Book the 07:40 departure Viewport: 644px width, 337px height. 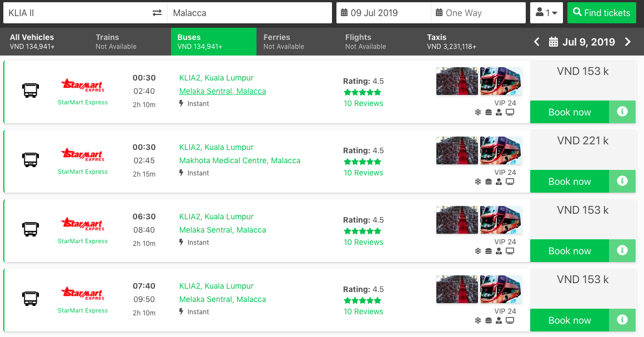(x=570, y=320)
